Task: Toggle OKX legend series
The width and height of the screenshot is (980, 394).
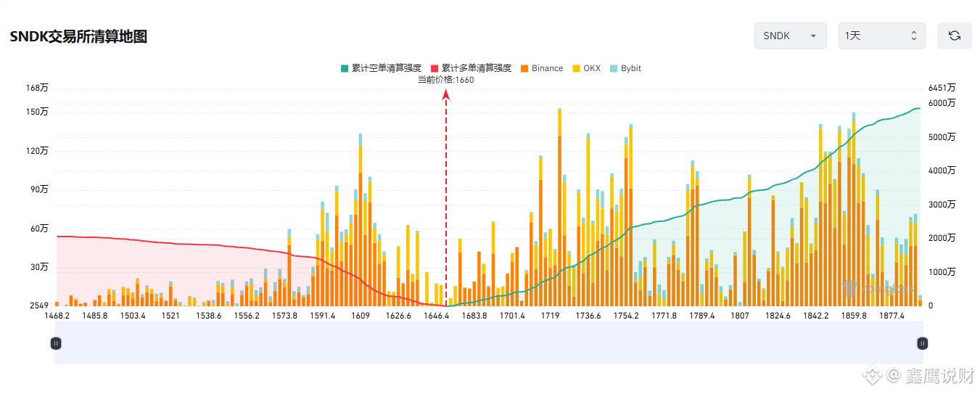Action: coord(587,68)
